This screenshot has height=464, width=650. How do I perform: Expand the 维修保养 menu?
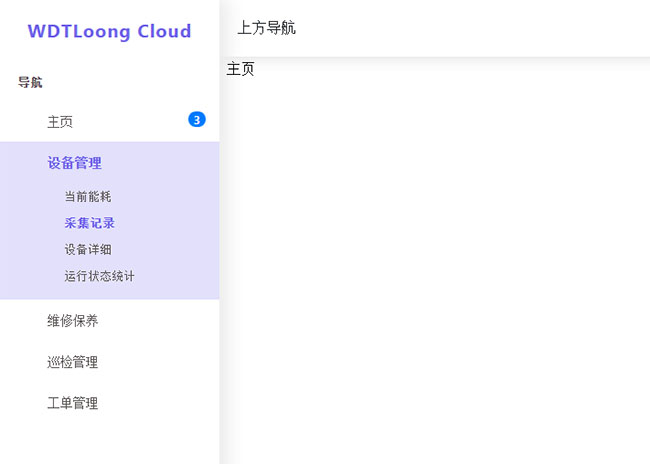72,321
